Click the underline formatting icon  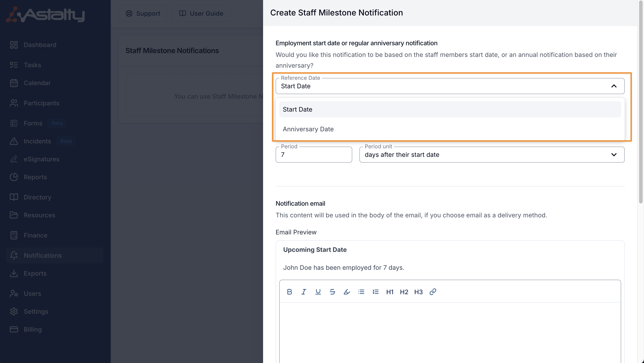coord(318,292)
